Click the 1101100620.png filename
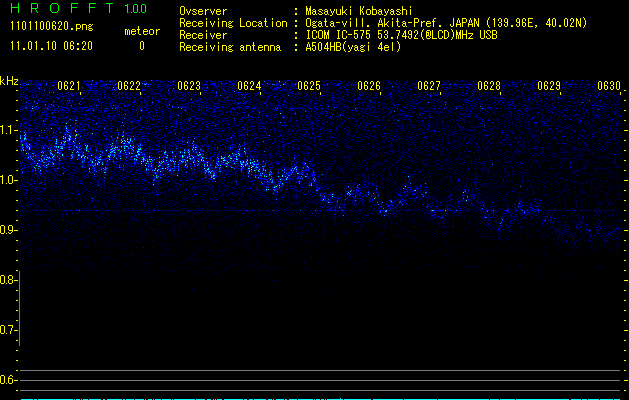This screenshot has width=629, height=400. click(45, 30)
